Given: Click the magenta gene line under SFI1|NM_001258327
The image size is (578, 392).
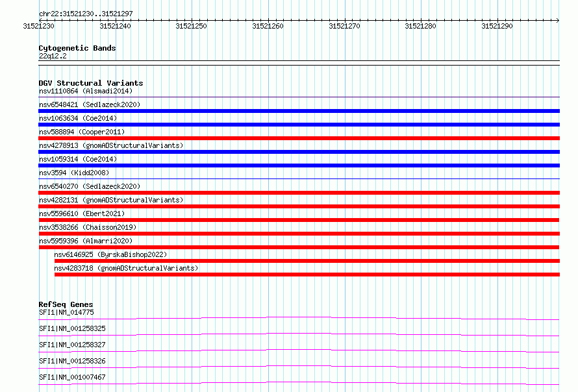Looking at the screenshot, I should (x=299, y=350).
